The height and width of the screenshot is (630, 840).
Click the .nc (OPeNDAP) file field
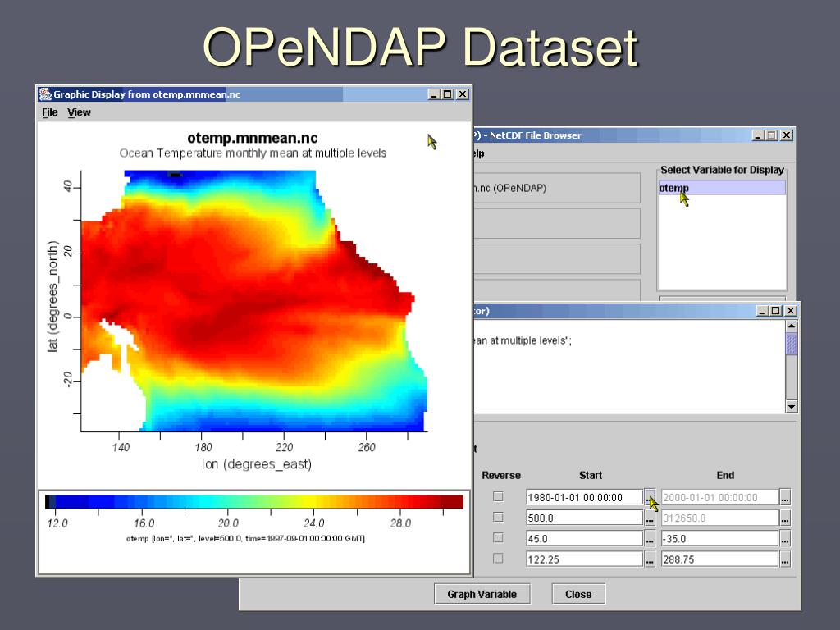pyautogui.click(x=557, y=188)
